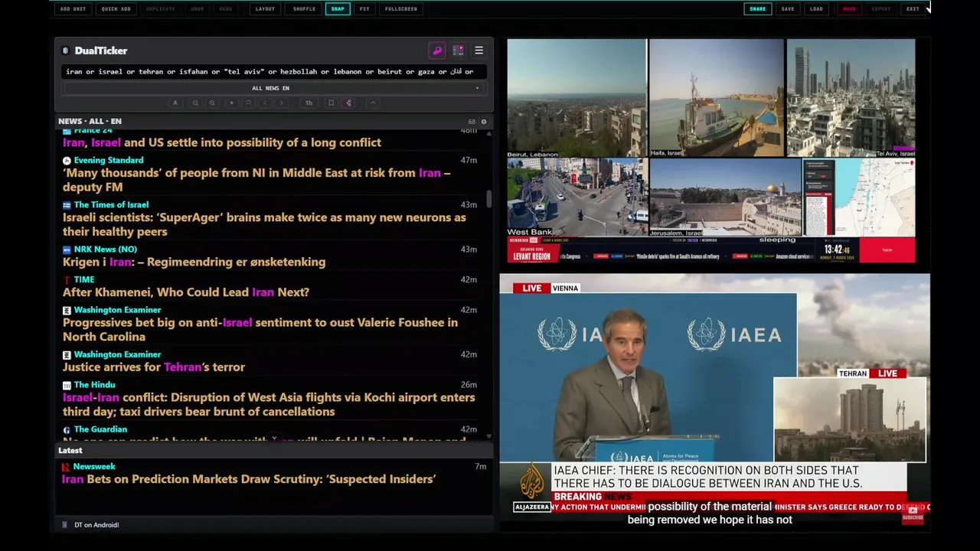The image size is (980, 551).
Task: Click the zoom out magnifier icon
Action: coord(195,103)
